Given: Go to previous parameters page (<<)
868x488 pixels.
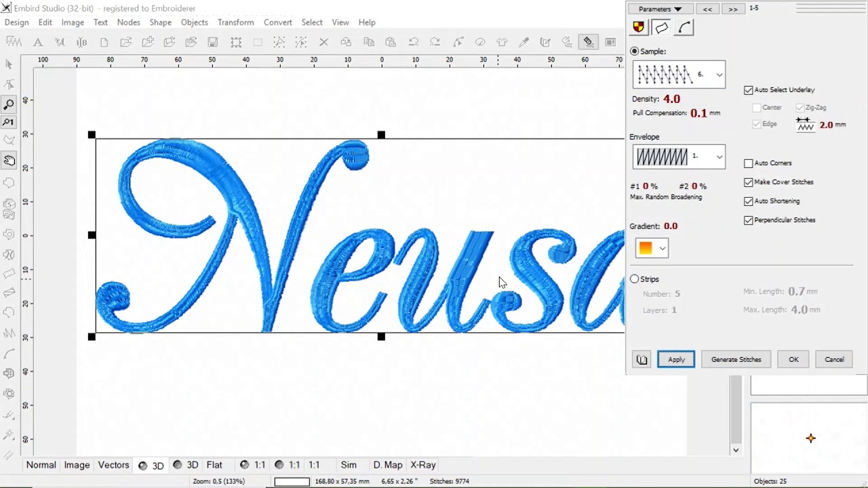Looking at the screenshot, I should 707,9.
